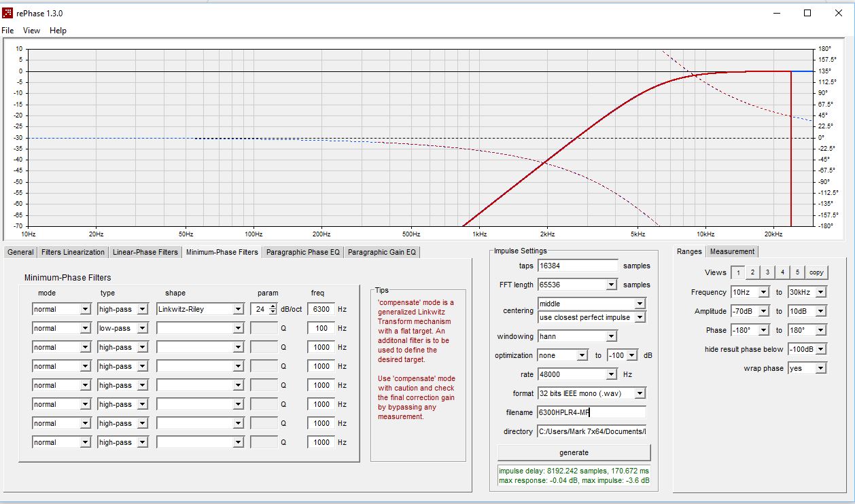Open the low-pass type dropdown in second row
The height and width of the screenshot is (504, 855).
(123, 328)
